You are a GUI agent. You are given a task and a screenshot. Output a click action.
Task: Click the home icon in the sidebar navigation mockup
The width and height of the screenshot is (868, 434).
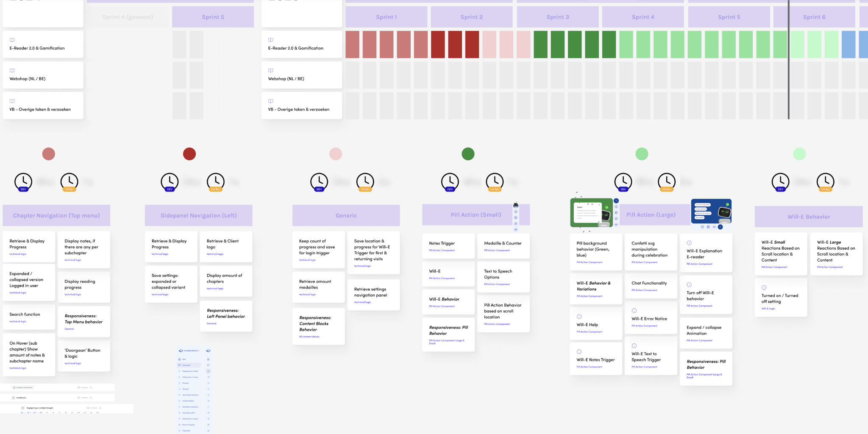[x=180, y=359]
